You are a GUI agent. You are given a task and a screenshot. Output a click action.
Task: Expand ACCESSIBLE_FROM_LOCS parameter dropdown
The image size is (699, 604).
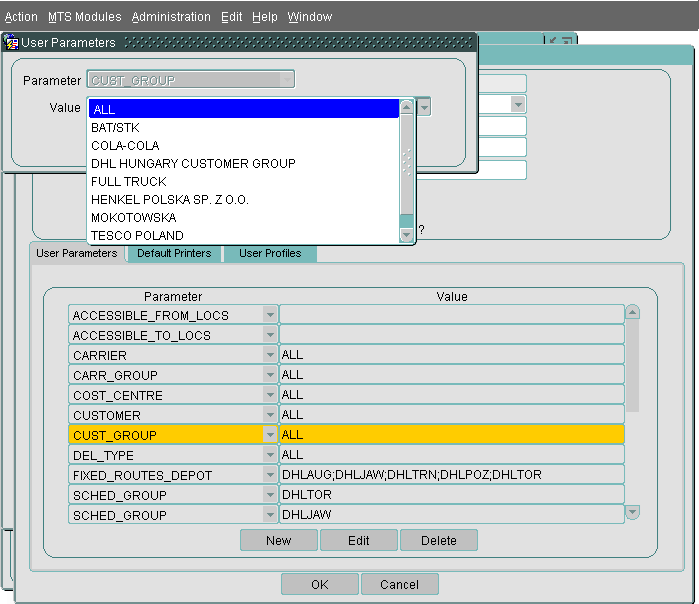coord(270,315)
